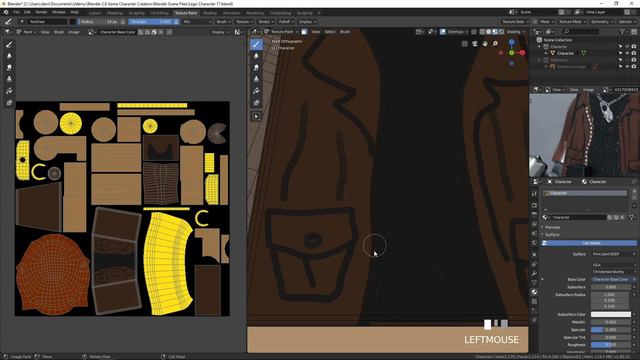
Task: Select the Fill tool in the 3D viewport toolbar
Action: tap(256, 91)
